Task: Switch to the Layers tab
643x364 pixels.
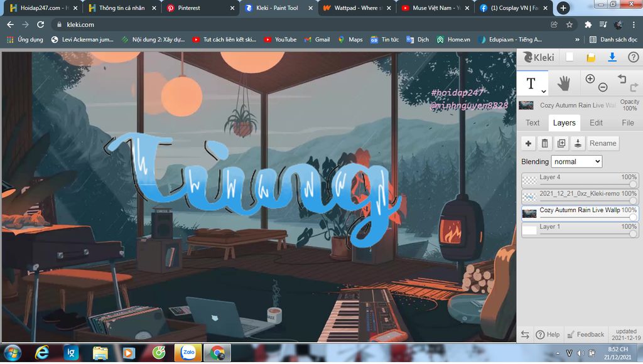Action: (565, 122)
